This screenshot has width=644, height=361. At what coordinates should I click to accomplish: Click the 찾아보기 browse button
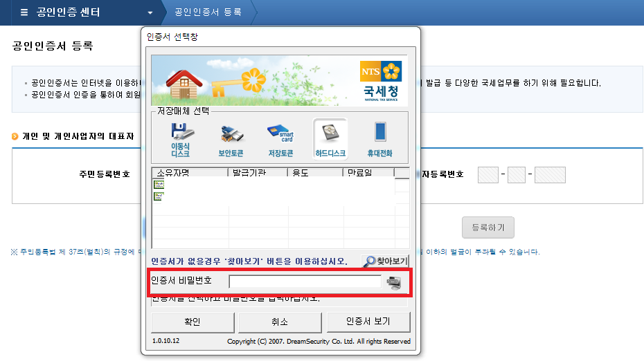[x=385, y=261]
